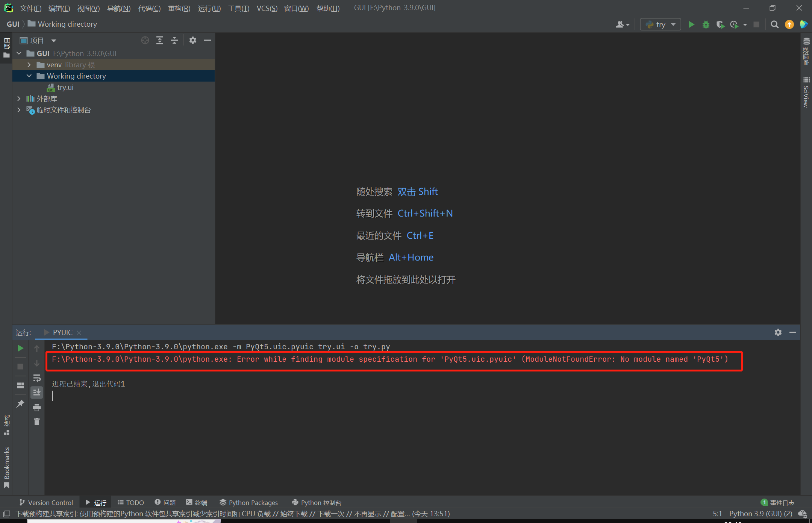Expand all items in project panel
The image size is (812, 523).
coord(160,40)
